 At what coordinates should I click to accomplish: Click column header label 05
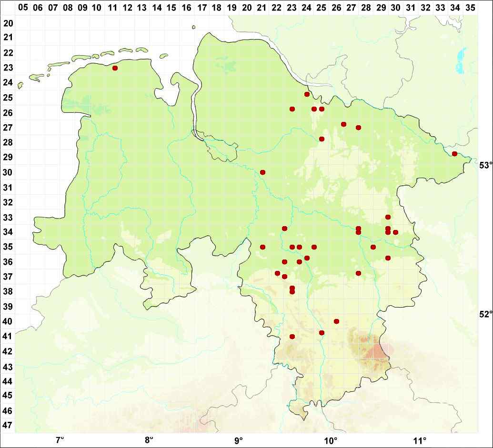23,7
